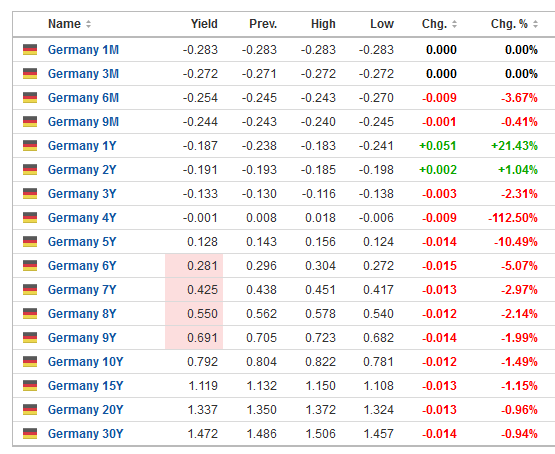
Task: Click the 0.792 yield for Germany 10Y
Action: point(202,362)
